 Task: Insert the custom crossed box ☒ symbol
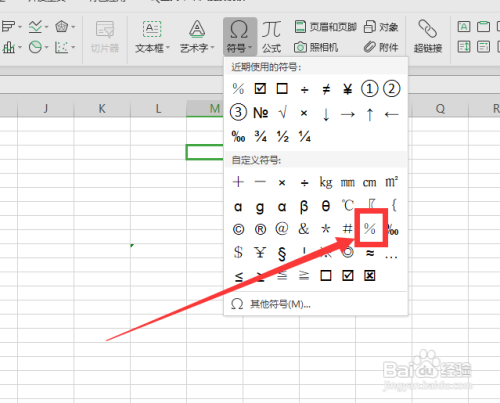point(370,276)
